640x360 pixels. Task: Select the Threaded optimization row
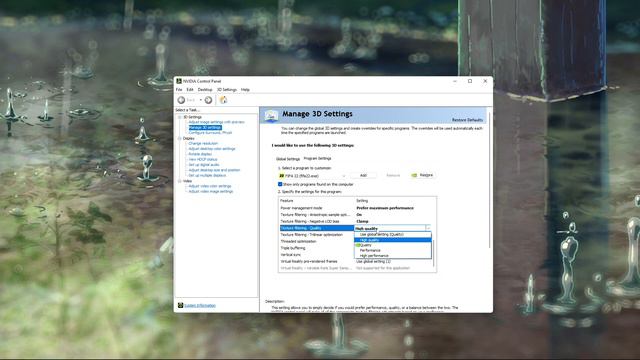pos(317,241)
